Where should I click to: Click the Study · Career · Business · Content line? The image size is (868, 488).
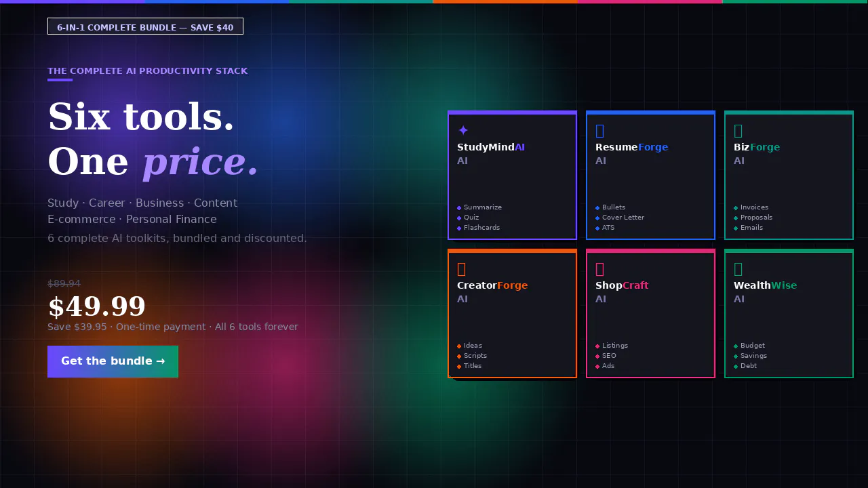point(142,203)
